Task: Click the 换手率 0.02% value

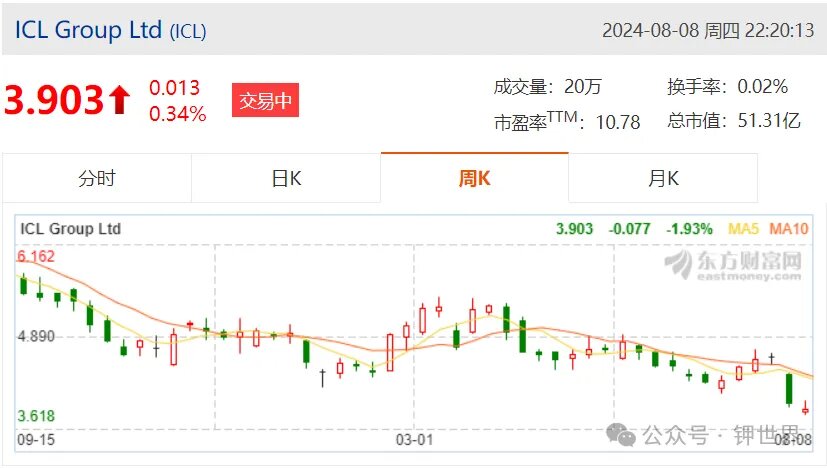Action: (728, 87)
